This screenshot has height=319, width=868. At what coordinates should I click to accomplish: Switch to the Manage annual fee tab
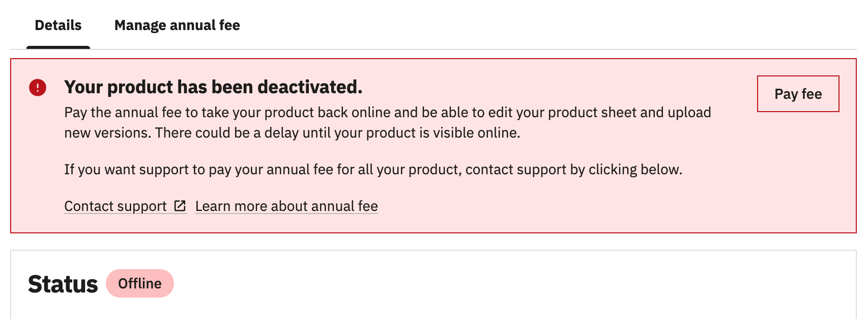pyautogui.click(x=178, y=24)
